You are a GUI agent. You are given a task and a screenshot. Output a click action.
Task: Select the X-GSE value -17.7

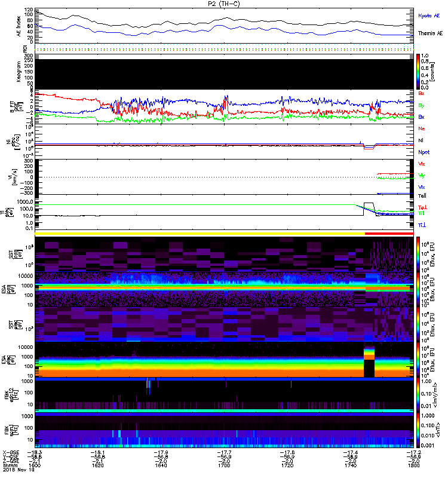(224, 452)
